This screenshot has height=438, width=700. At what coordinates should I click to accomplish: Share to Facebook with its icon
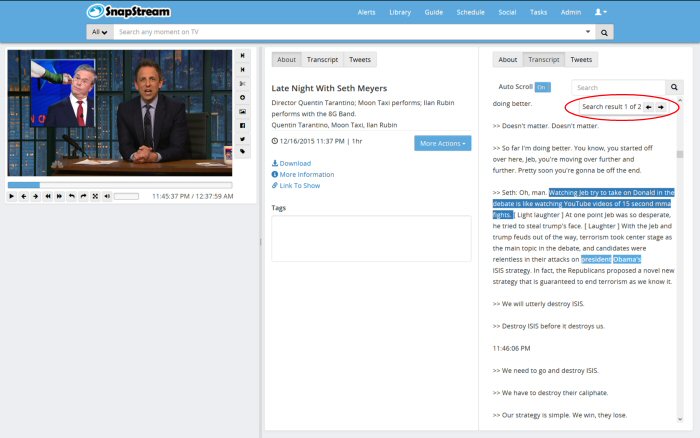242,125
